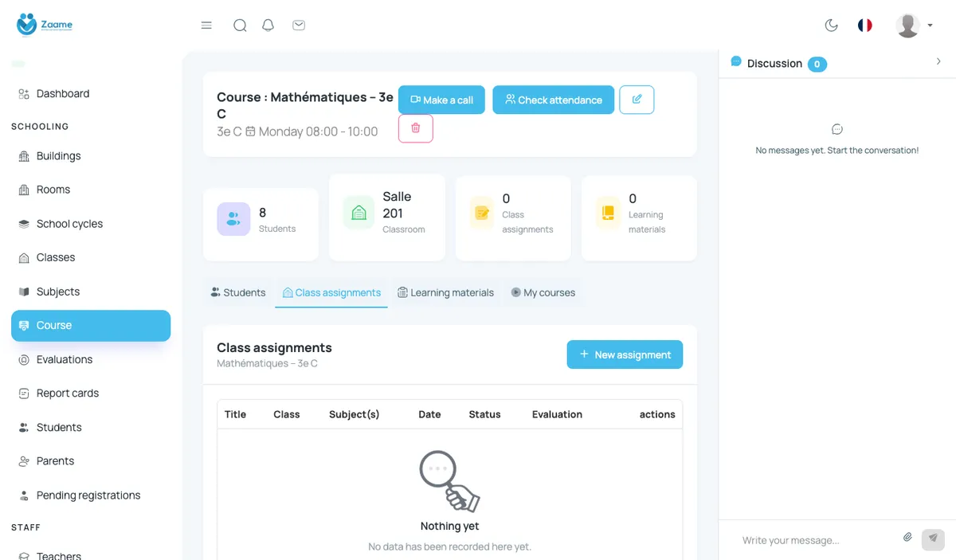Click the Learning materials card icon

click(x=608, y=213)
